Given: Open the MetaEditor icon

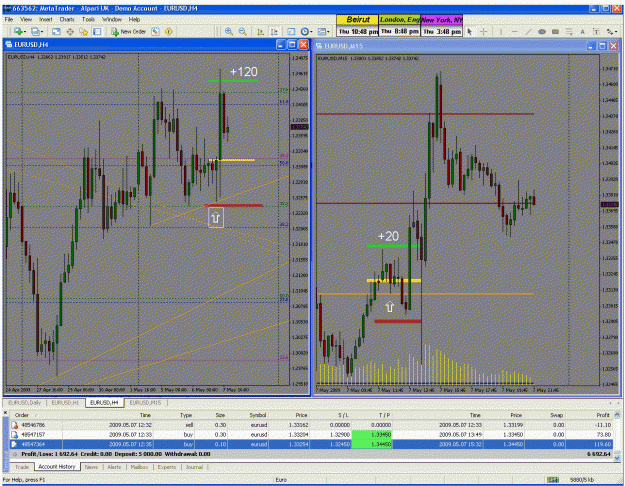Looking at the screenshot, I should point(155,31).
